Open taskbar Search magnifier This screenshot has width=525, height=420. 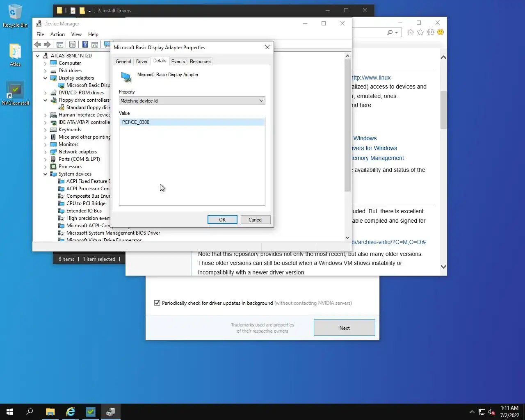point(30,412)
